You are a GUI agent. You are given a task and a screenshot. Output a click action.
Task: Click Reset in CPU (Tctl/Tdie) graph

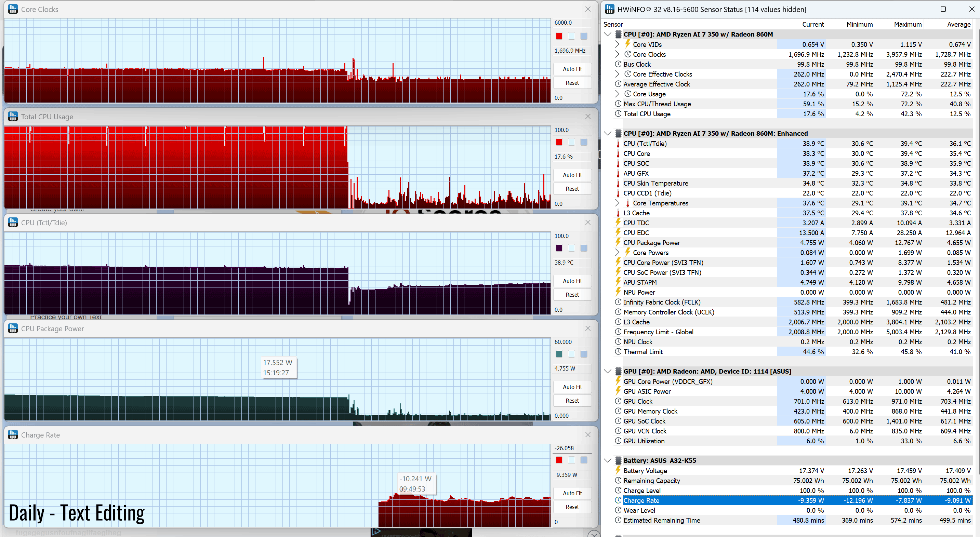click(x=572, y=294)
